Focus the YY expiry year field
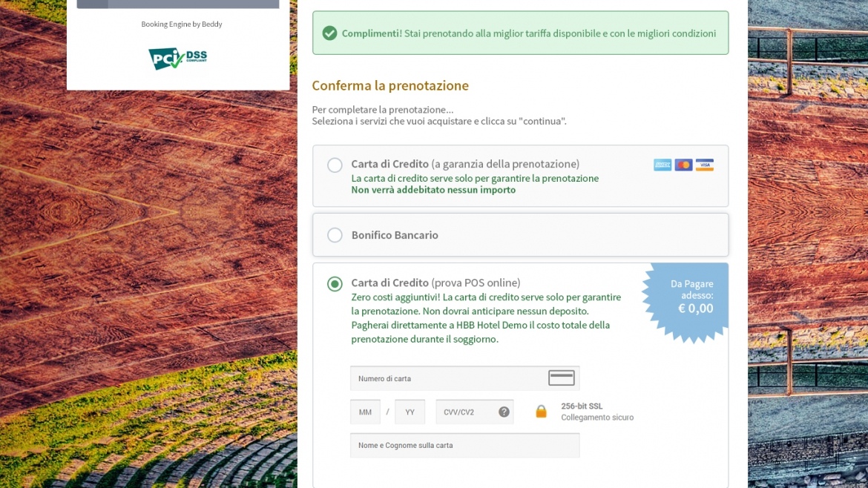The height and width of the screenshot is (488, 868). [x=410, y=412]
